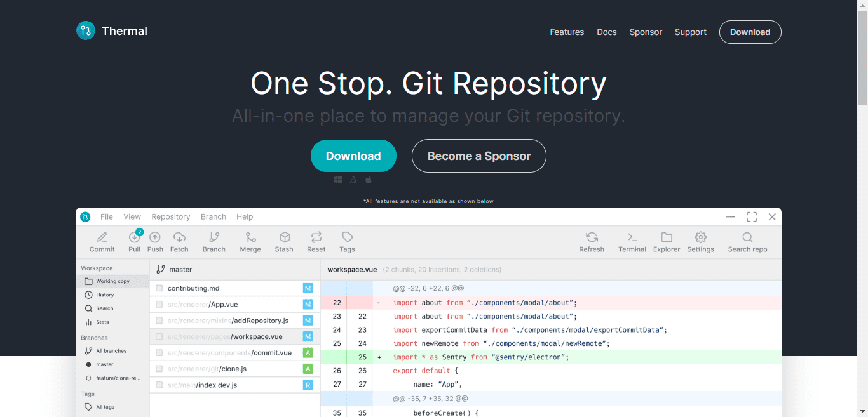Click the outlined Download button in header

pos(750,32)
